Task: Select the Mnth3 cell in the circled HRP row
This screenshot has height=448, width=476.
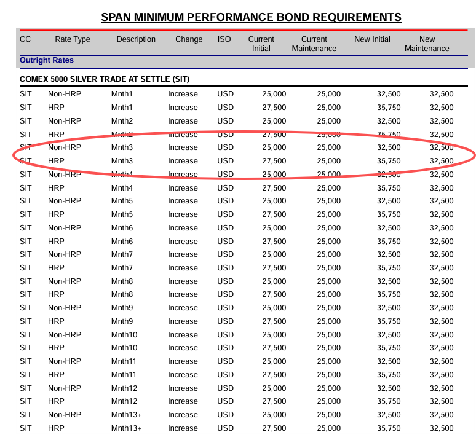Action: pyautogui.click(x=122, y=161)
